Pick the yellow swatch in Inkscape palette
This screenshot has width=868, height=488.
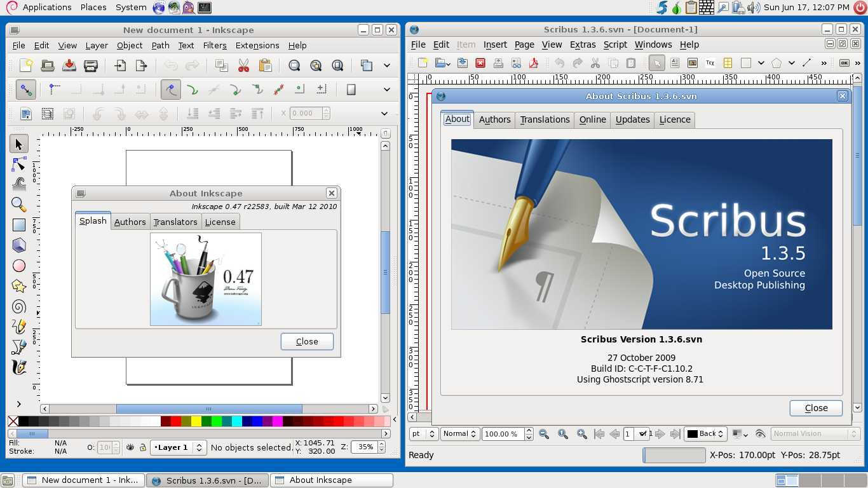(196, 421)
